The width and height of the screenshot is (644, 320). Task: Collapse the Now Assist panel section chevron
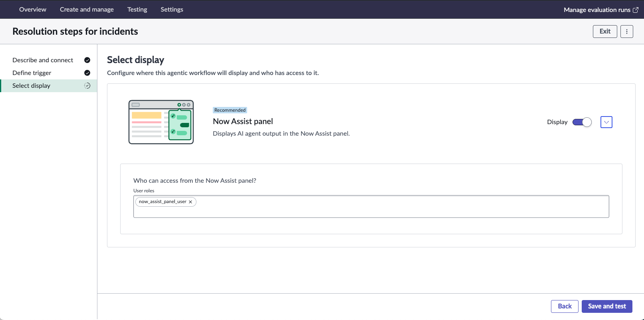[x=606, y=122]
